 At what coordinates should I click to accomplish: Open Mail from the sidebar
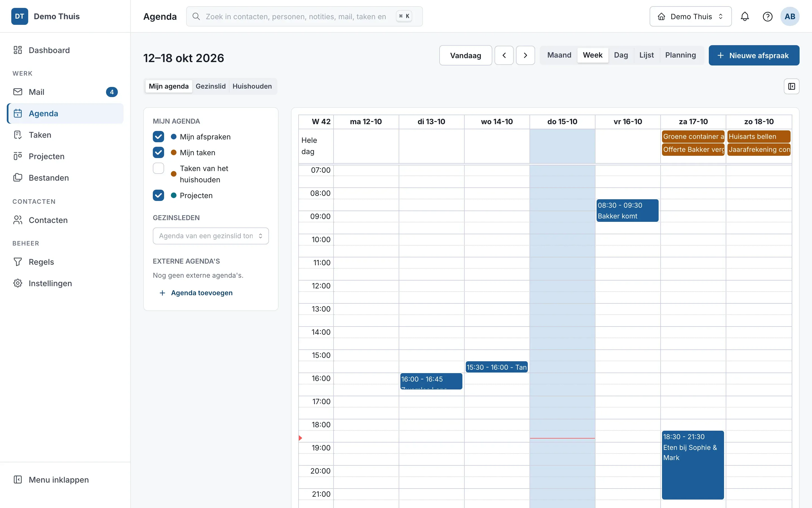coord(65,92)
